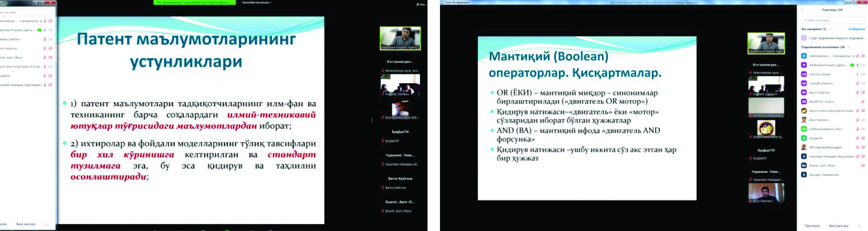The height and width of the screenshot is (231, 868).
Task: Click the green screen-sharing icon next to Intellectual Property Agency
Action: pos(852,65)
